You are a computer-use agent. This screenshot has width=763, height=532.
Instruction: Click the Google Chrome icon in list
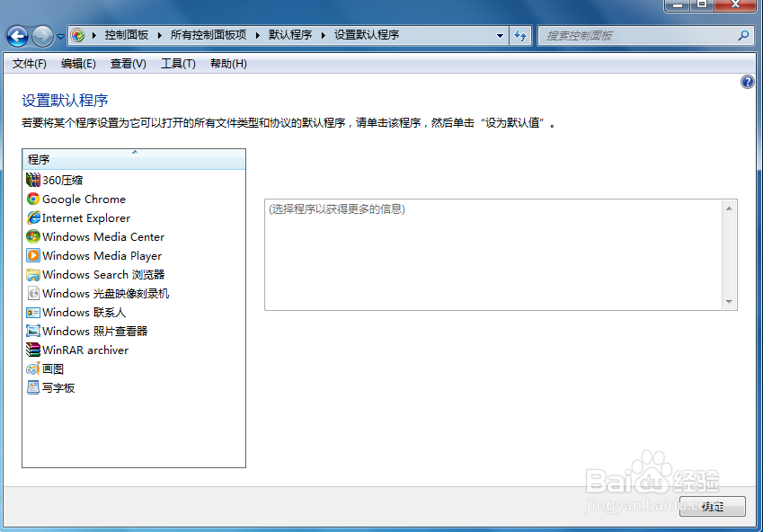pyautogui.click(x=33, y=199)
